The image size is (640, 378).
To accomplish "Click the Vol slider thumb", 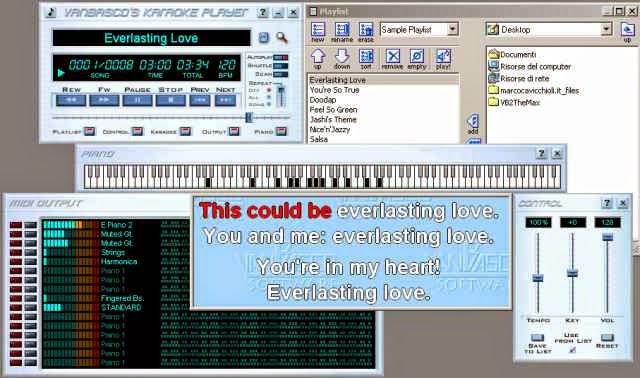I will (607, 237).
